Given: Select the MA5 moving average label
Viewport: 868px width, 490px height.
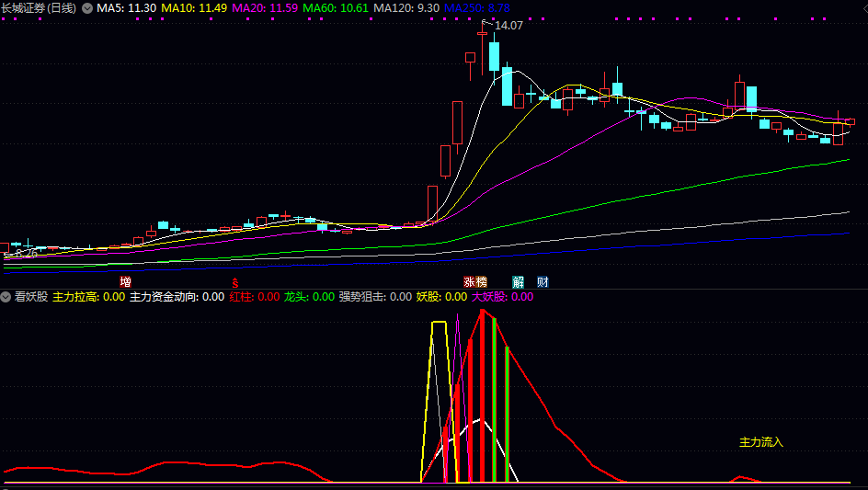Looking at the screenshot, I should pyautogui.click(x=126, y=8).
